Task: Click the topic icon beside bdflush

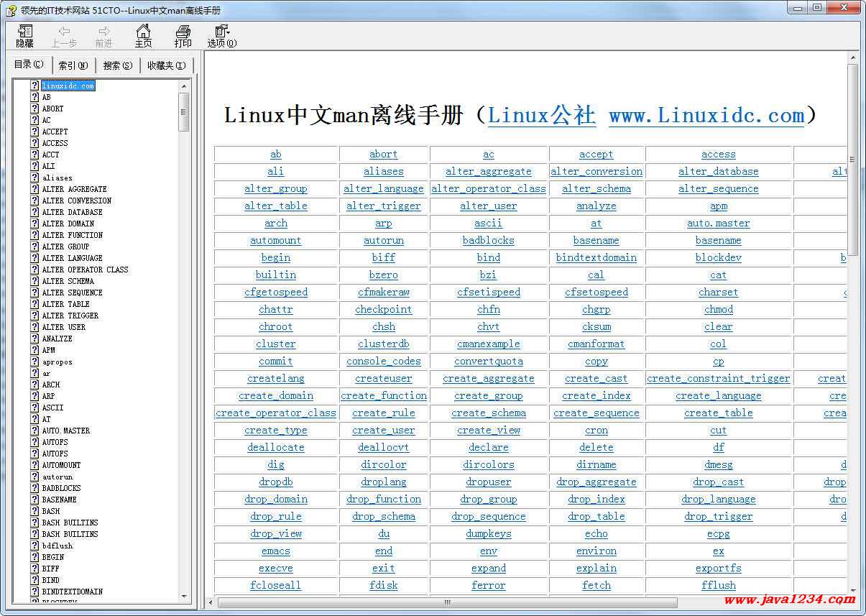Action: pos(34,546)
